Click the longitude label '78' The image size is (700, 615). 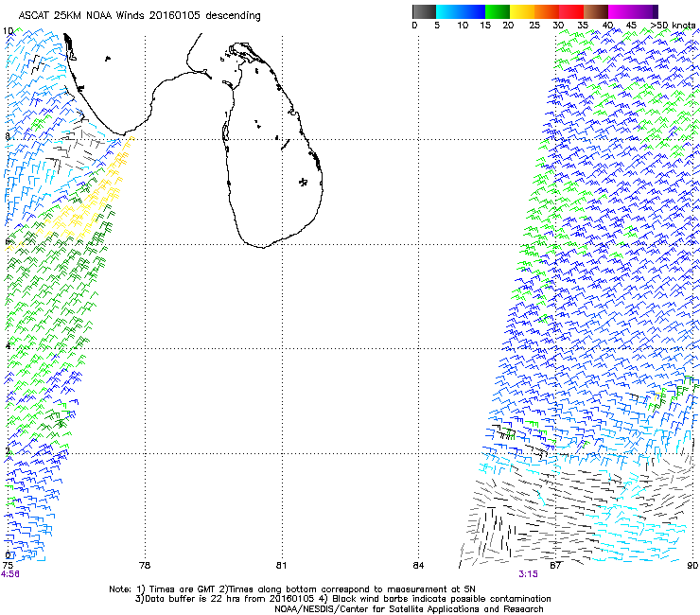pyautogui.click(x=145, y=566)
